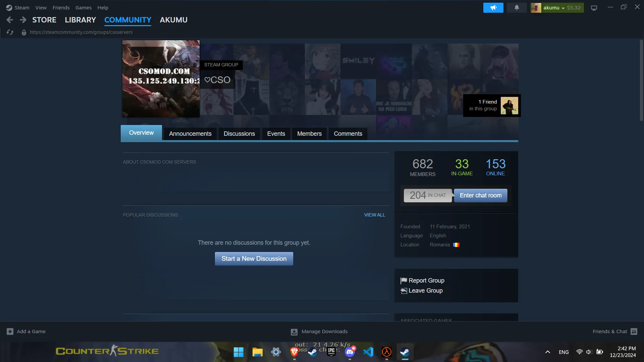Switch to the Discussions tab

point(239,134)
